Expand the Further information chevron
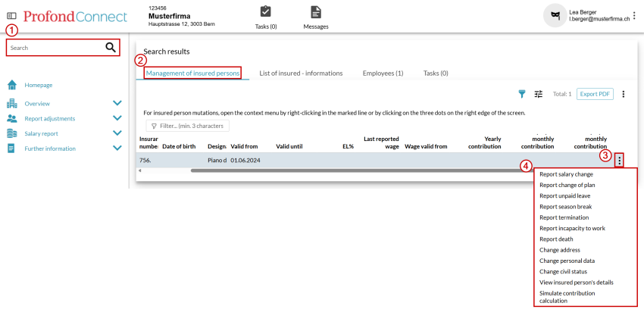Image resolution: width=644 pixels, height=325 pixels. tap(117, 148)
